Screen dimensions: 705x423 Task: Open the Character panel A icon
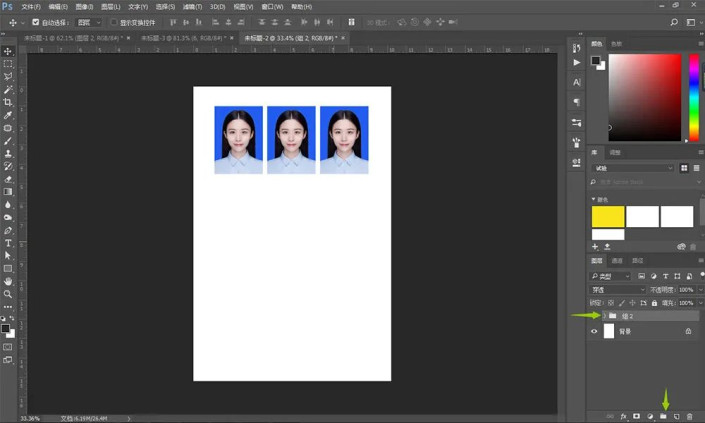click(x=576, y=82)
